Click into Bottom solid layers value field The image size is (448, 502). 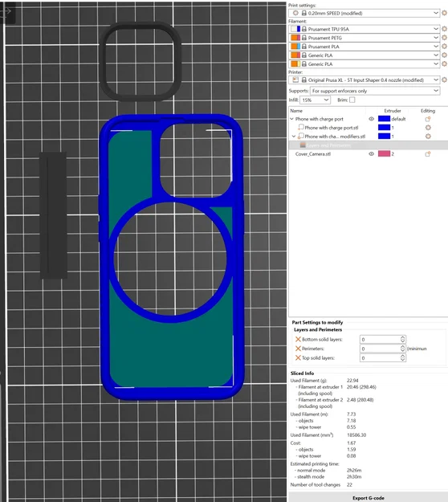tap(380, 340)
